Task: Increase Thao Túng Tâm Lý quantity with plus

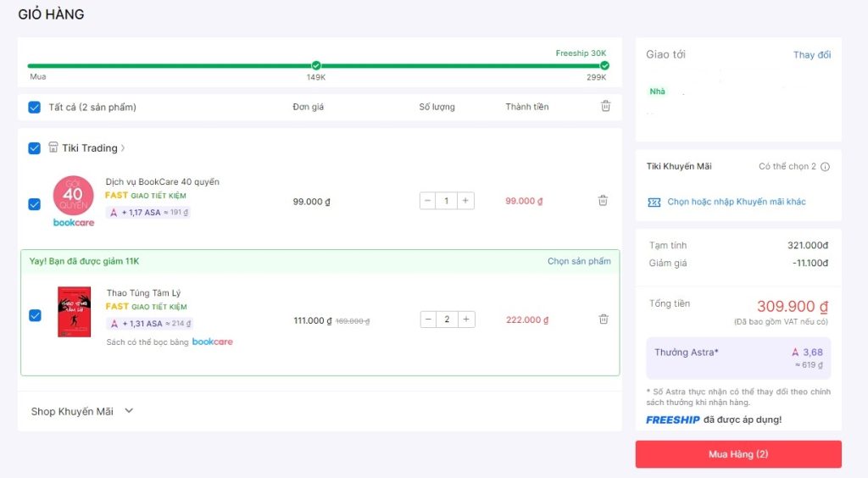Action: (x=466, y=320)
